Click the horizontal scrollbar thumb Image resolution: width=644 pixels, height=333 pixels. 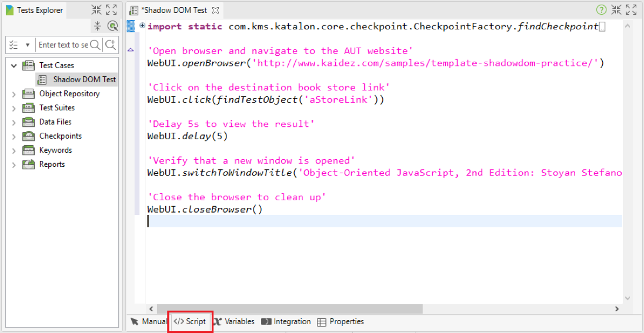(x=289, y=309)
